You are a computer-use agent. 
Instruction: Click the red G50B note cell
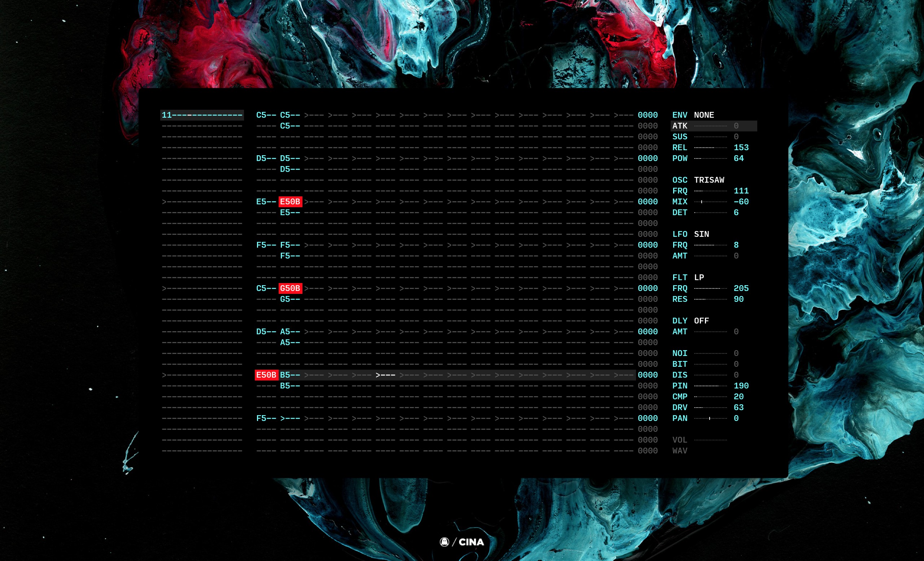290,288
